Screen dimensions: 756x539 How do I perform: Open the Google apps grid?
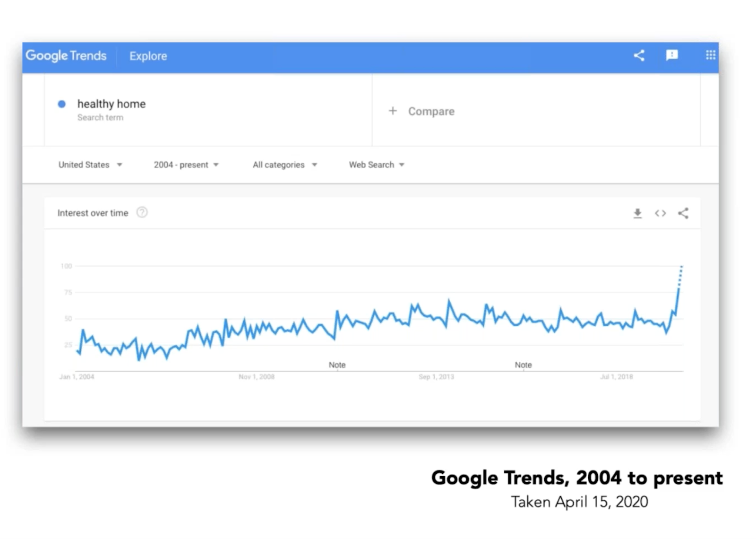coord(711,55)
